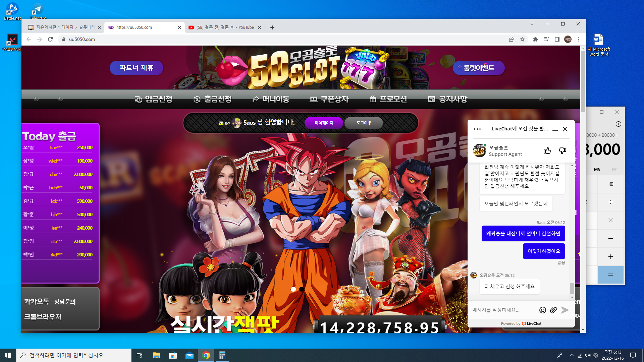Click the Chrome forward arrow
The image size is (644, 362).
coord(40,39)
